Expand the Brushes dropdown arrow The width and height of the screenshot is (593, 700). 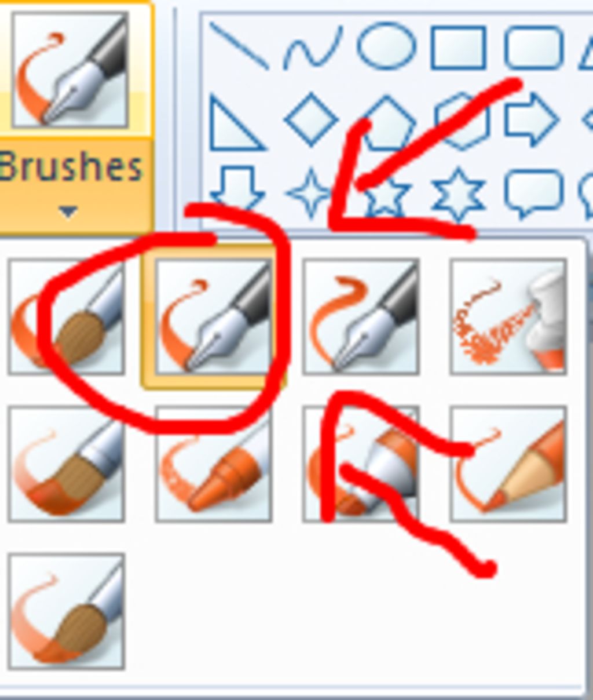point(68,213)
